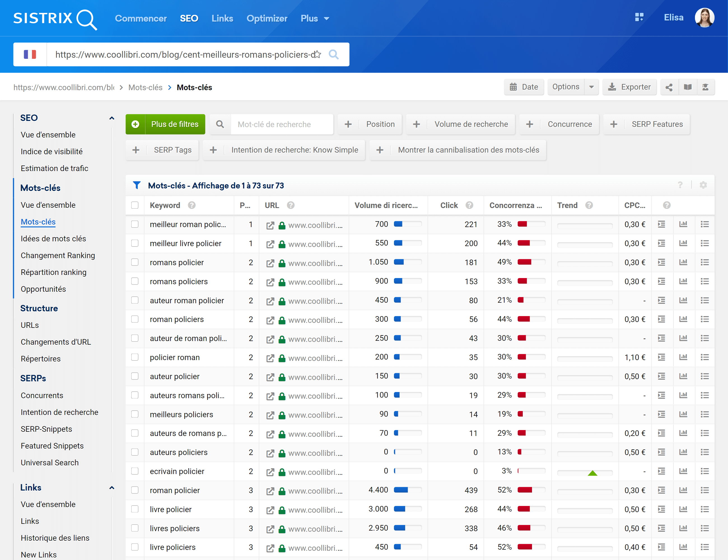Open the SEO top navigation tab

pos(189,18)
